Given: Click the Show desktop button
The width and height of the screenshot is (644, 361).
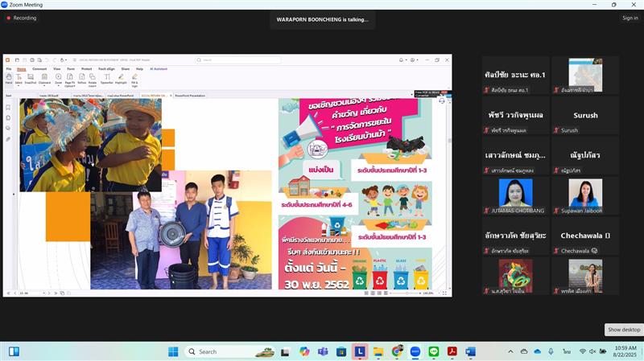Looking at the screenshot, I should tap(624, 330).
